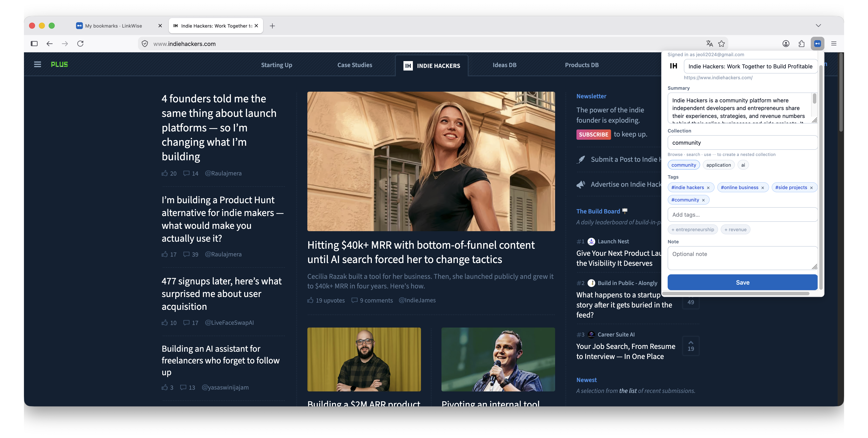This screenshot has width=868, height=438.
Task: Open 'Hitting $40k+ MRR' article headline
Action: pos(421,252)
